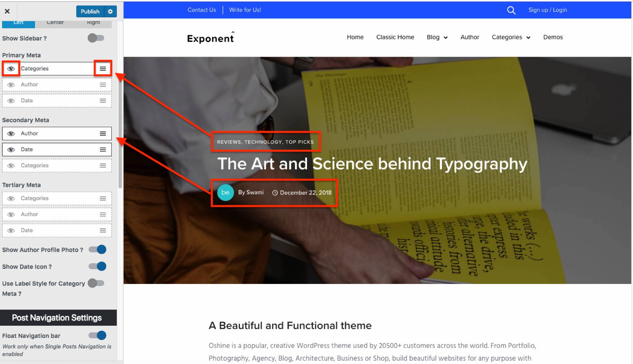This screenshot has width=633, height=364.
Task: Expand the Blog dropdown menu
Action: point(437,37)
